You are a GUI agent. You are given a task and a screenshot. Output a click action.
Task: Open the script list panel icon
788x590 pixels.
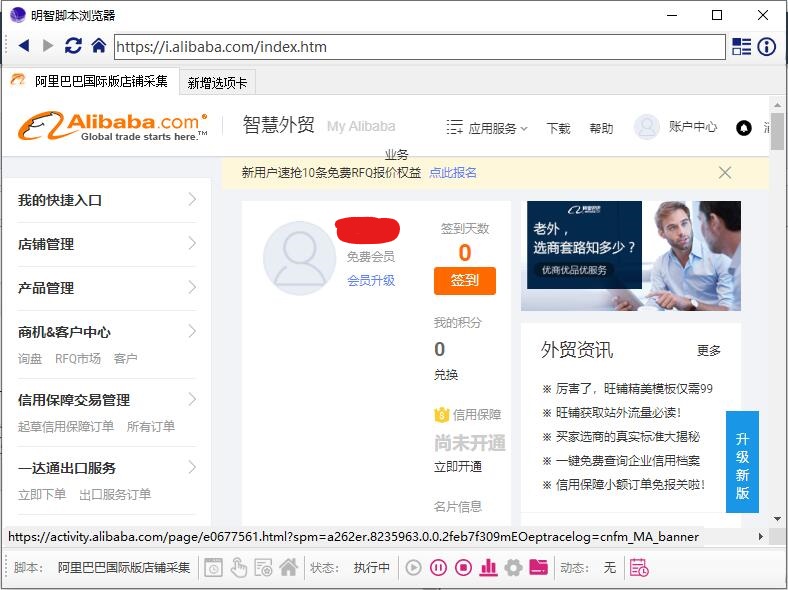click(741, 46)
